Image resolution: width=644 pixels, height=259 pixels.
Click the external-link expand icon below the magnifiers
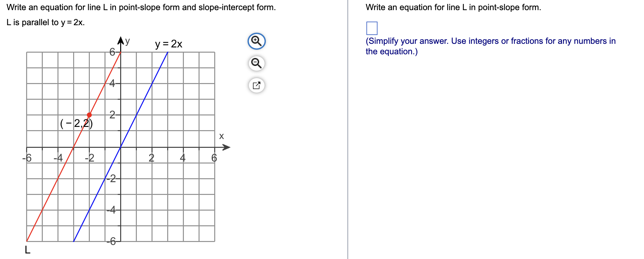257,85
